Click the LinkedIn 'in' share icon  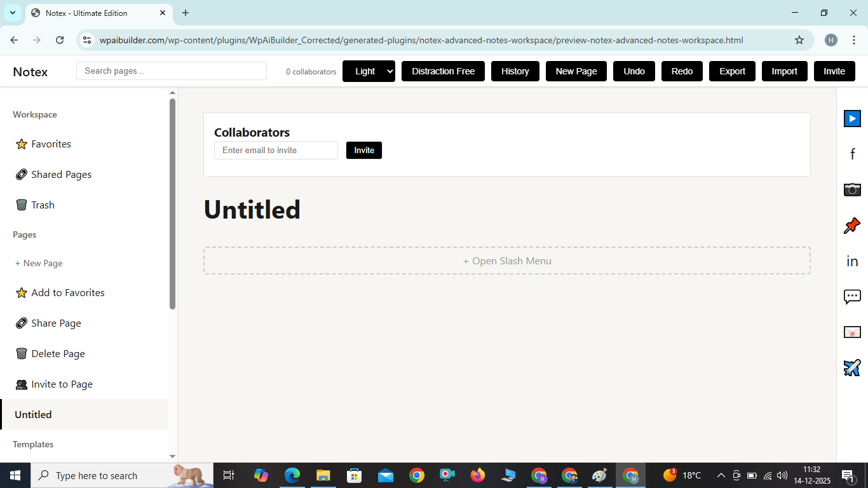coord(852,261)
